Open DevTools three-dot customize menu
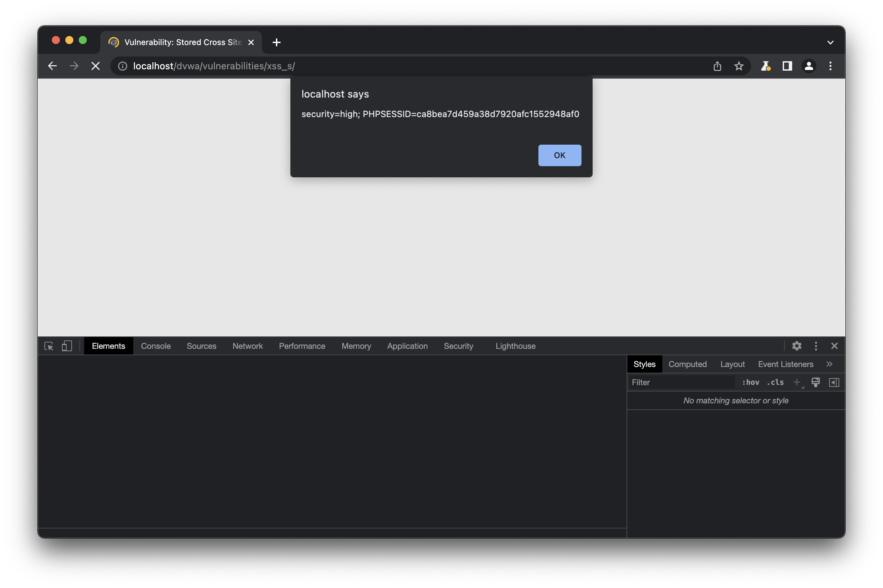883x588 pixels. pos(815,346)
